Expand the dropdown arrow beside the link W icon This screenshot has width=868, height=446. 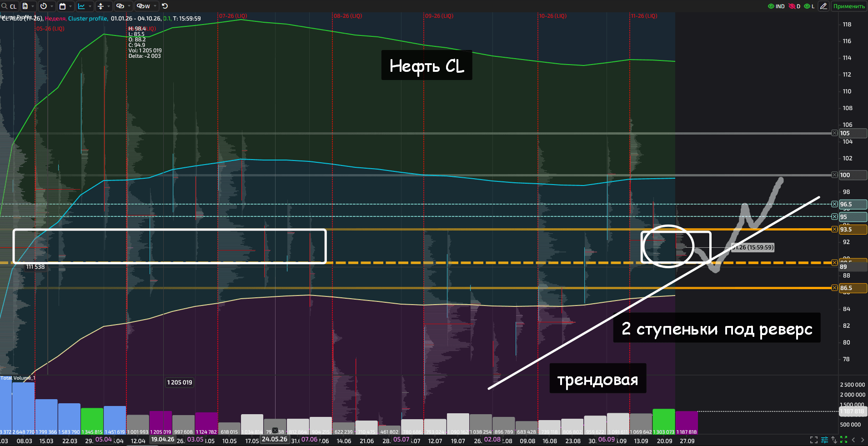point(156,6)
